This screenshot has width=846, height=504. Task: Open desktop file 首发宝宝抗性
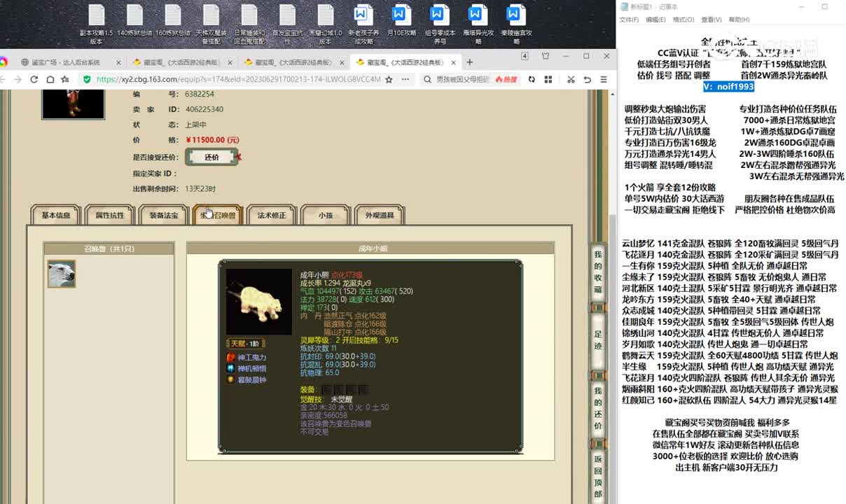(x=287, y=24)
